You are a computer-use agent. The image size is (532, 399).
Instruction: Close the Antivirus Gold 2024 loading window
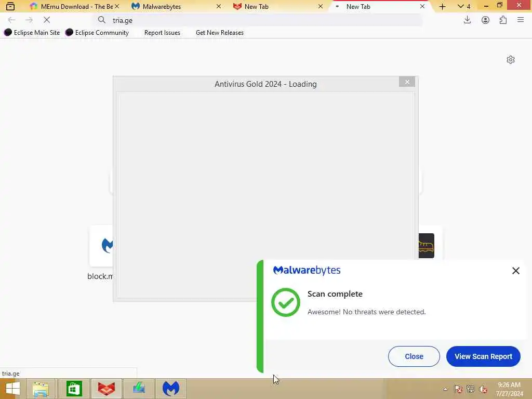tap(407, 82)
